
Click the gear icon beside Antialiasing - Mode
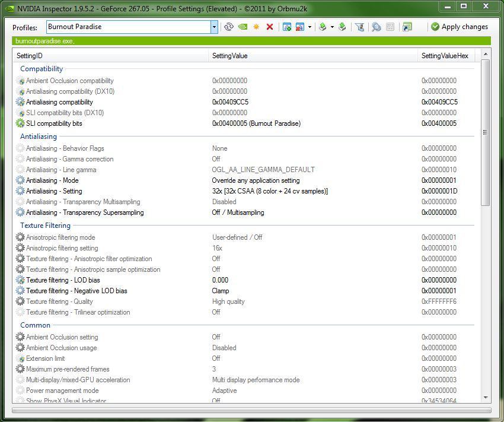click(20, 180)
